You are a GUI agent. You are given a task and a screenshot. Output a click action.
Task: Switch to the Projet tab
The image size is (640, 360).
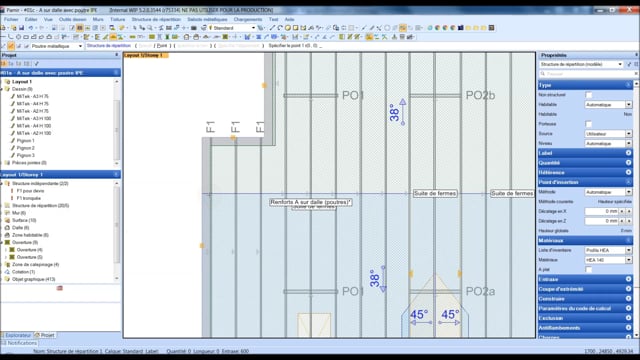tap(45, 335)
